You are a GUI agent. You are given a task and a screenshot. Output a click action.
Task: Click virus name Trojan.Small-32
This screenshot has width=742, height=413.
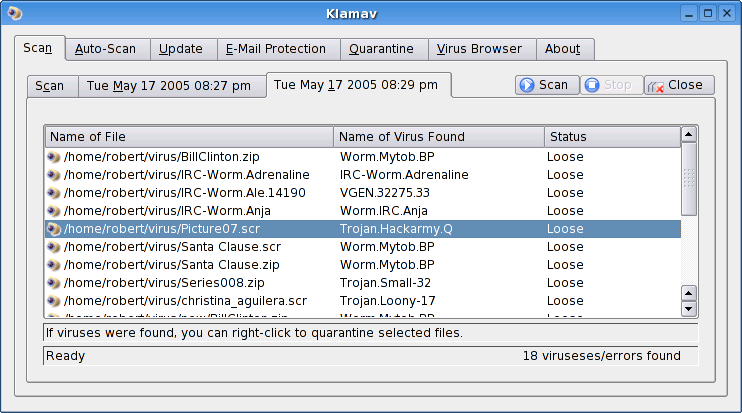click(385, 283)
